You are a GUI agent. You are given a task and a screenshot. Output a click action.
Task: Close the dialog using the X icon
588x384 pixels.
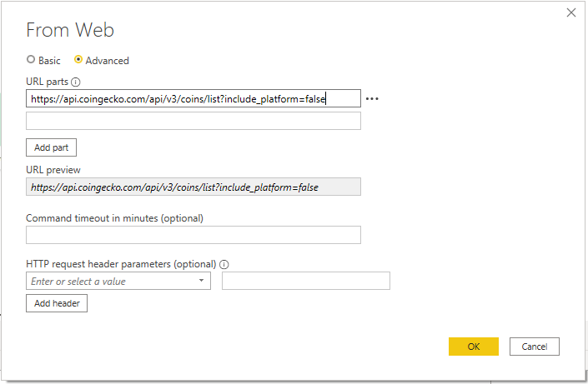571,12
